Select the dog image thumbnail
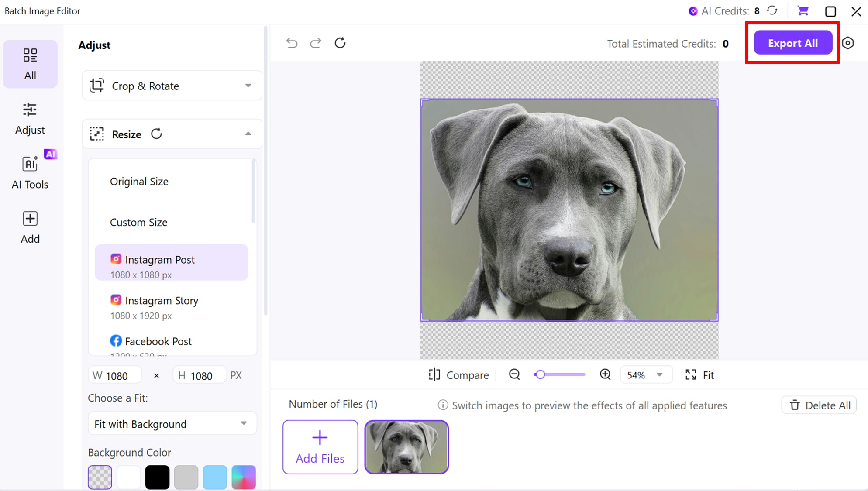The height and width of the screenshot is (491, 868). coord(406,446)
